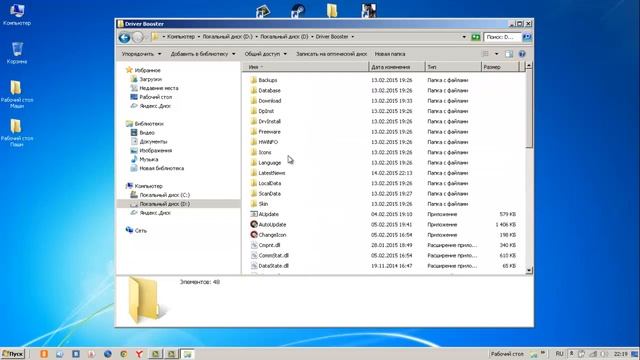Select the Database folder icon

tap(253, 90)
